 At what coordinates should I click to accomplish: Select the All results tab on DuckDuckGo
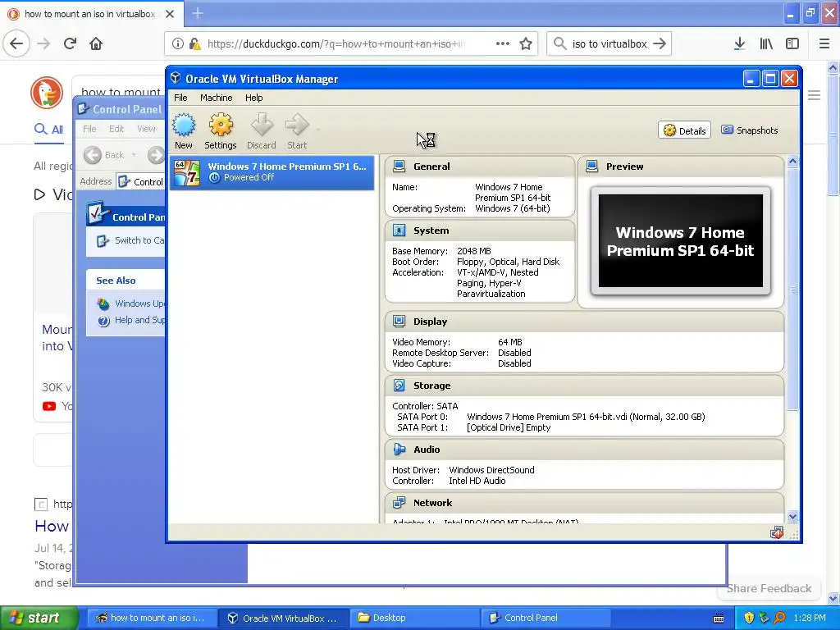point(48,129)
